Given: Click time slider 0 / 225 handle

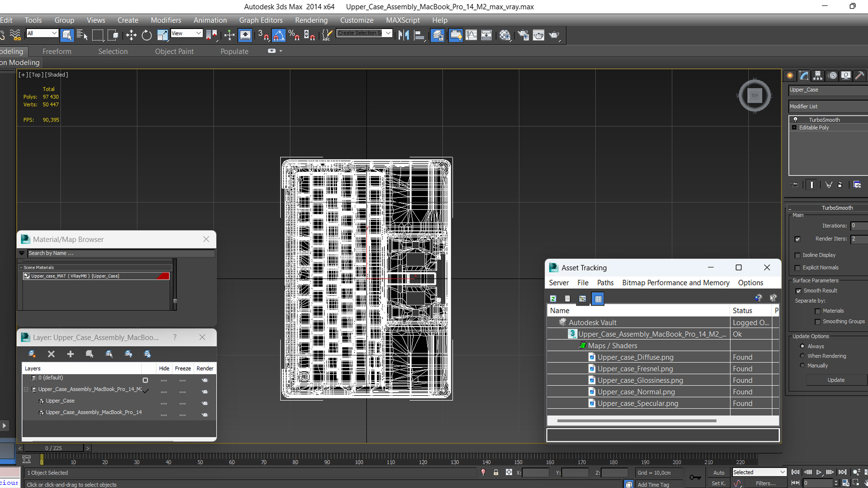Looking at the screenshot, I should point(53,448).
